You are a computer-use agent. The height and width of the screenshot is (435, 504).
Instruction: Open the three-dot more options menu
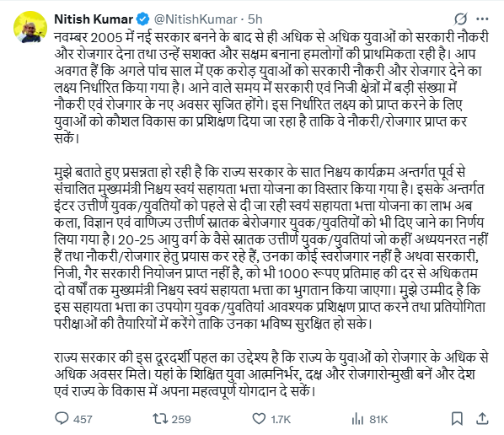482,19
